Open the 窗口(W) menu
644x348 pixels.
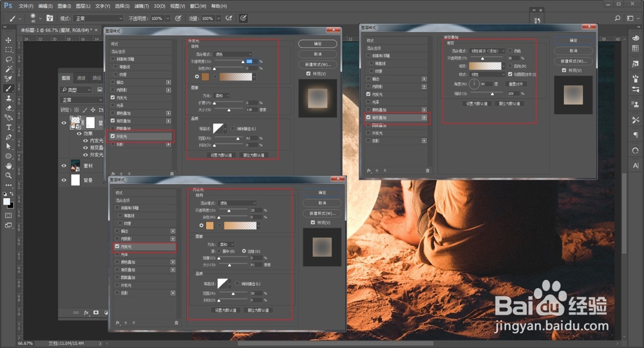click(x=198, y=6)
